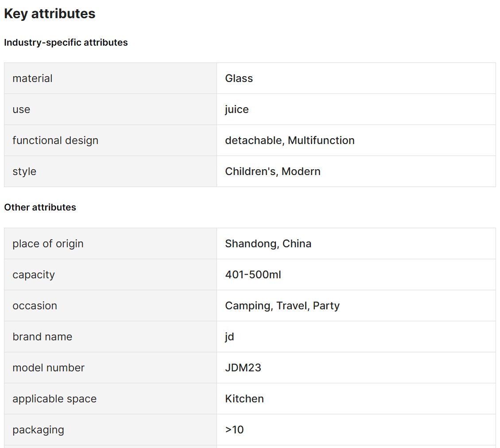500x448 pixels.
Task: Click model number value JDM23
Action: (x=243, y=368)
